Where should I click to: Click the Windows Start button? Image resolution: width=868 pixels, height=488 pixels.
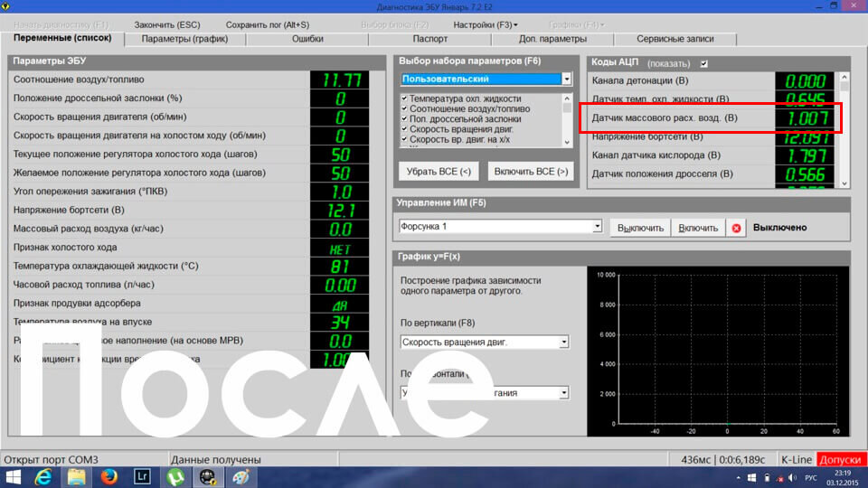point(12,477)
